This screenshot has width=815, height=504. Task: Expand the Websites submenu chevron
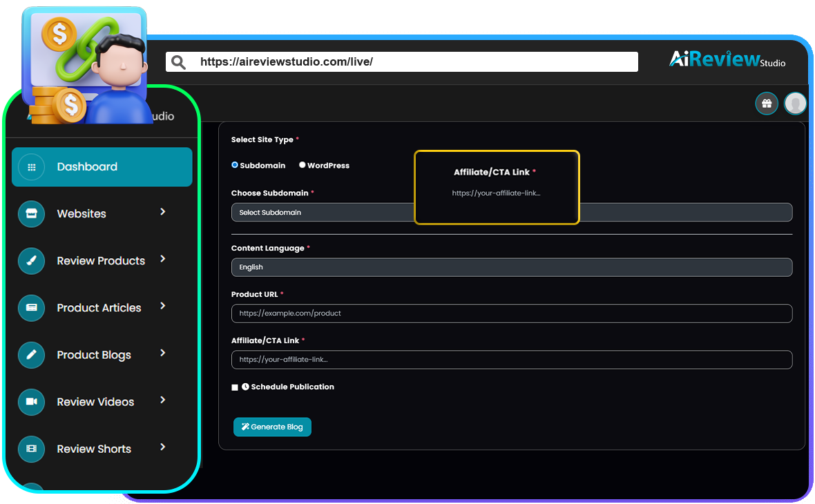(163, 212)
